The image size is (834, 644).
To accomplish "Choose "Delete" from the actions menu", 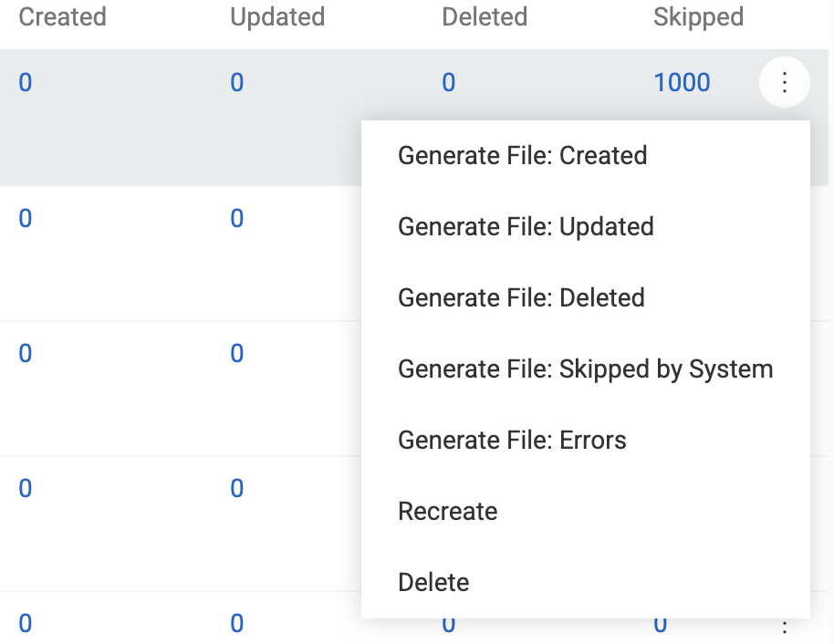I will (x=433, y=582).
